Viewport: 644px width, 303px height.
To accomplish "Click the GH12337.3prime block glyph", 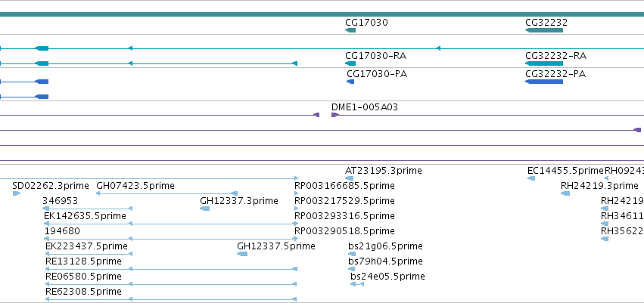I will click(204, 209).
